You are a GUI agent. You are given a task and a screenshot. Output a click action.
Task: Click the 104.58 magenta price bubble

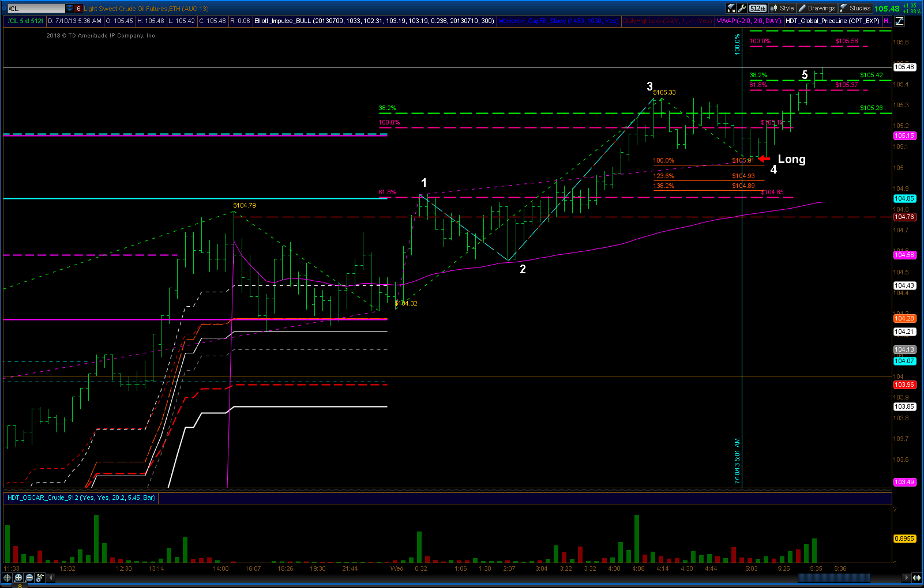[x=904, y=255]
